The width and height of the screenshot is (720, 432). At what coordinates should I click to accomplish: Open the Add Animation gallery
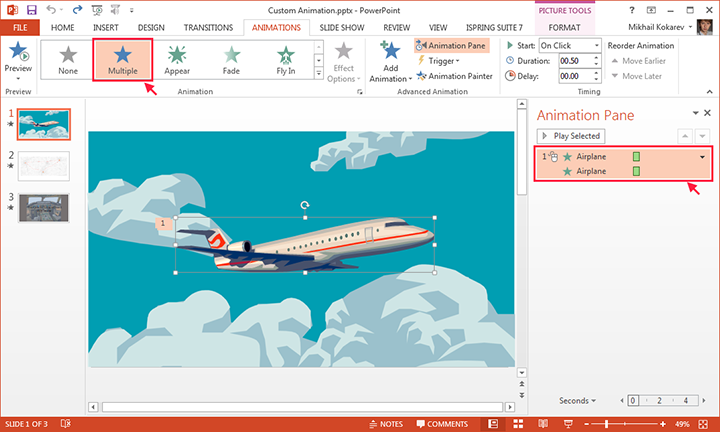pyautogui.click(x=390, y=62)
